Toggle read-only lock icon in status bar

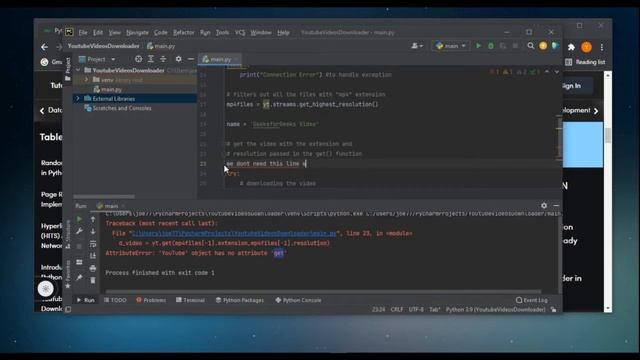pos(553,310)
